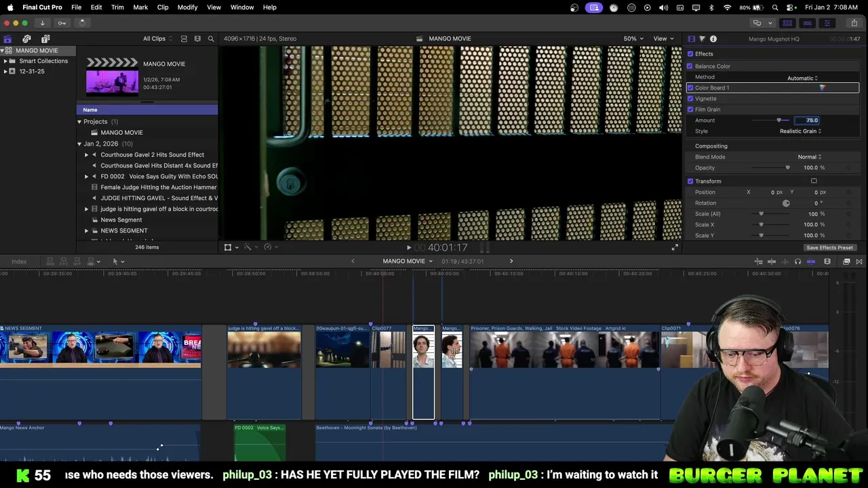
Task: Open the Share export button
Action: point(854,23)
